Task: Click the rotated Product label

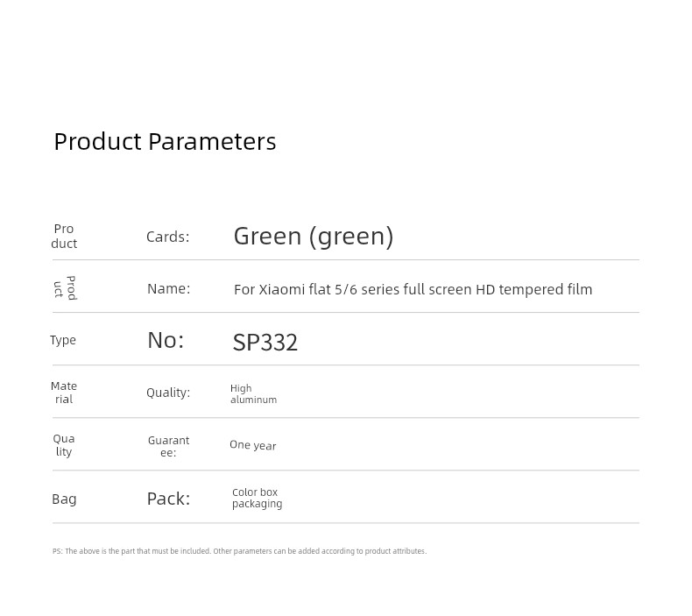Action: coord(65,288)
